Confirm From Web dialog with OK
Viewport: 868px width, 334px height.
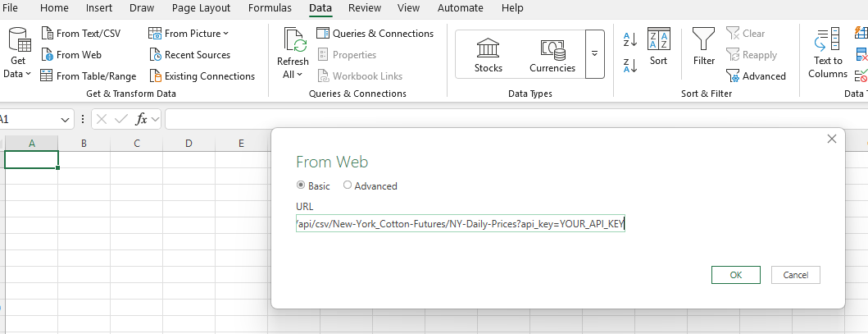tap(736, 275)
